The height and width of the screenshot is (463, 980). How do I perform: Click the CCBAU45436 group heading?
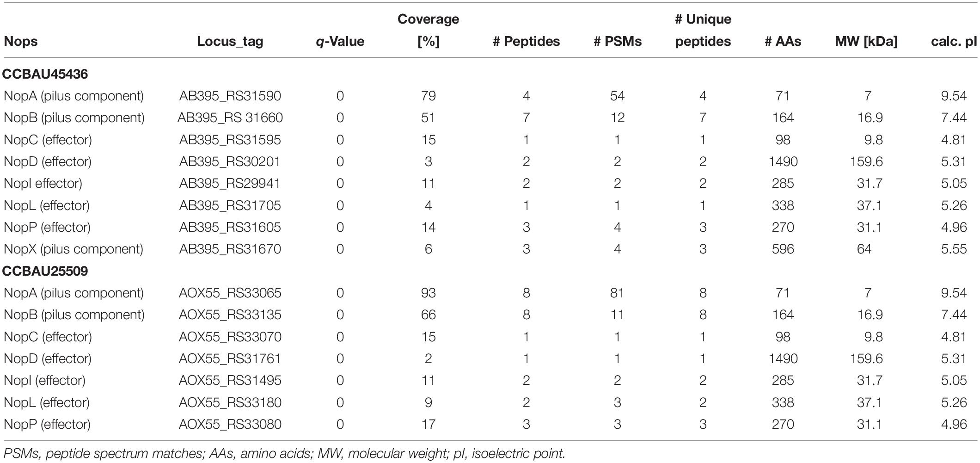pos(45,74)
